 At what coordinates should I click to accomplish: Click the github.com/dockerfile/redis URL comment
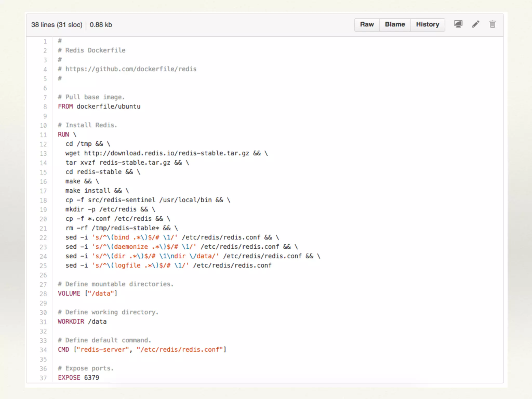pyautogui.click(x=131, y=69)
